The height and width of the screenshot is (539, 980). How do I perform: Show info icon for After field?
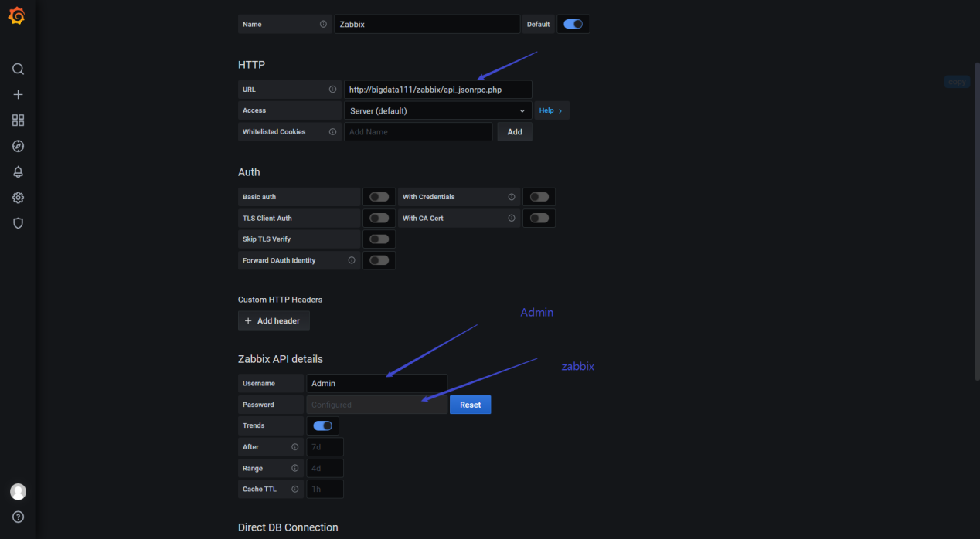click(294, 447)
